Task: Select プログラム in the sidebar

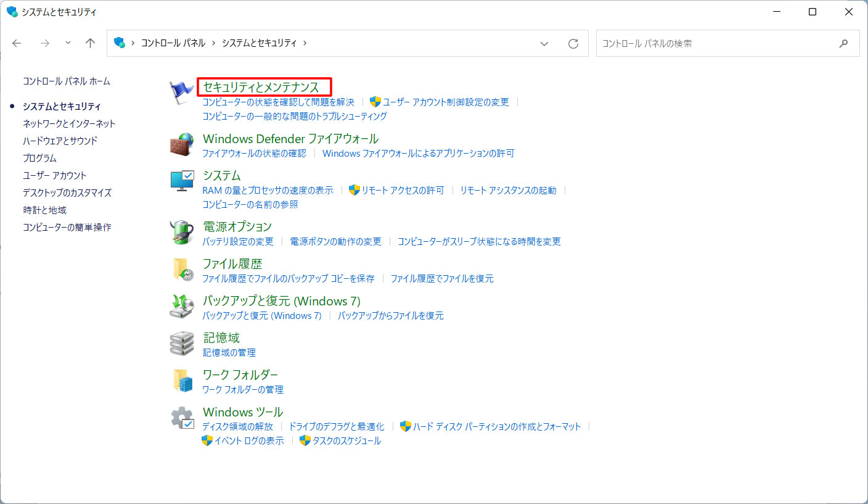Action: click(x=39, y=158)
